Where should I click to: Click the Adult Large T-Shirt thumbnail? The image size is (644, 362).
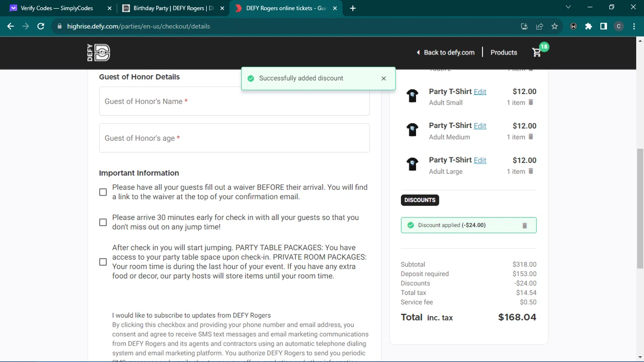(413, 164)
